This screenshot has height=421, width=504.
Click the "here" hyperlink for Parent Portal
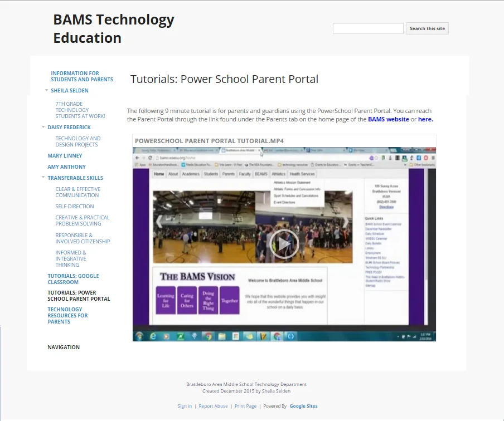424,119
